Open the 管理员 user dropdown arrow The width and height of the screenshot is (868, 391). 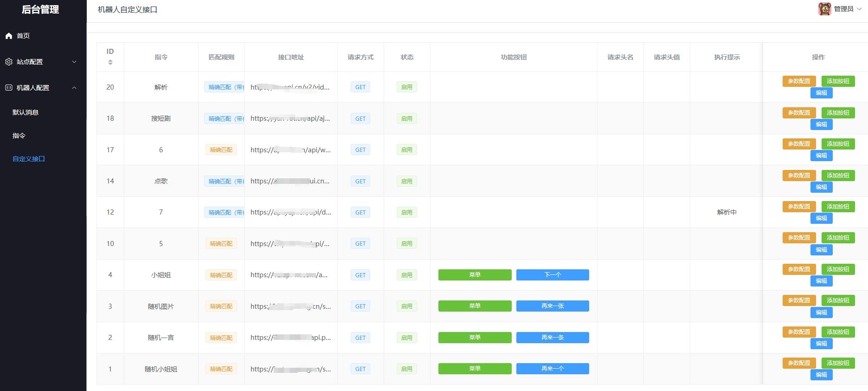[859, 9]
